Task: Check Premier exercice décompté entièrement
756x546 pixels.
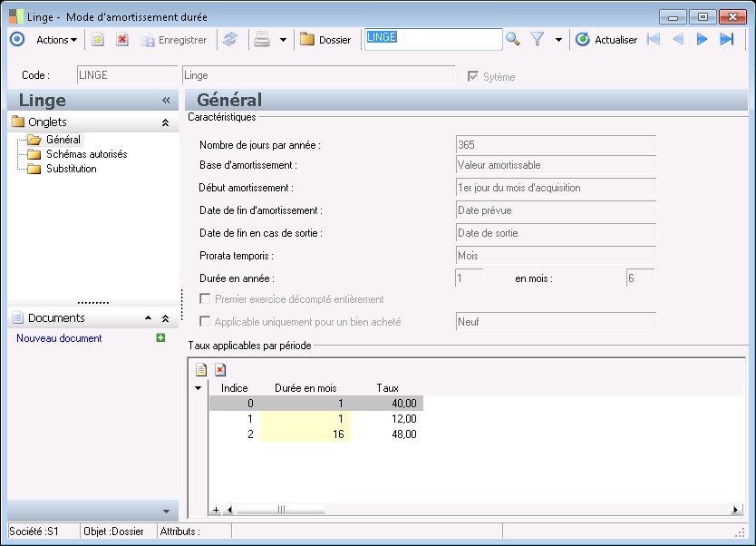Action: pyautogui.click(x=206, y=299)
